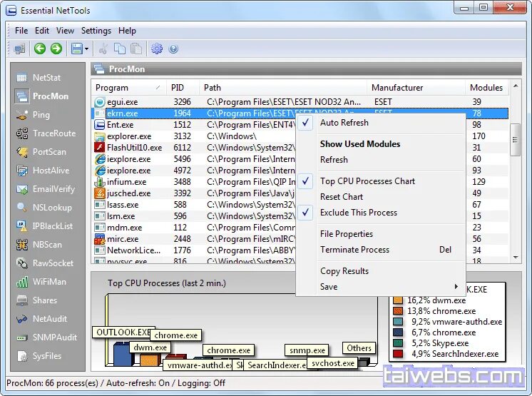532x396 pixels.
Task: Choose File Properties from the context menu
Action: point(381,234)
